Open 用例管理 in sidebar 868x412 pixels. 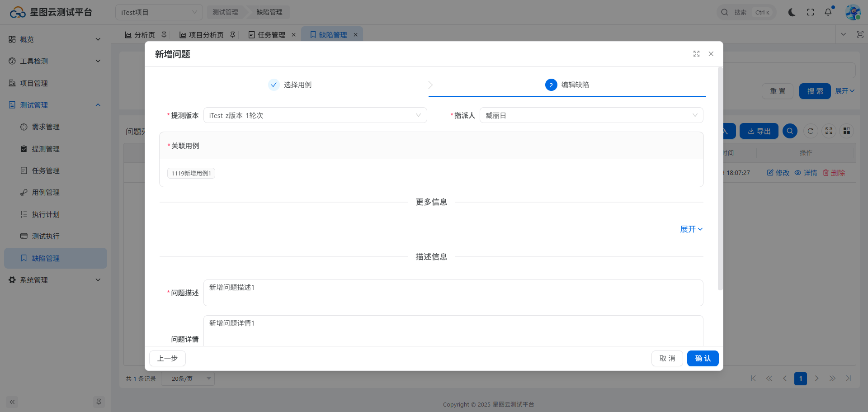click(46, 193)
